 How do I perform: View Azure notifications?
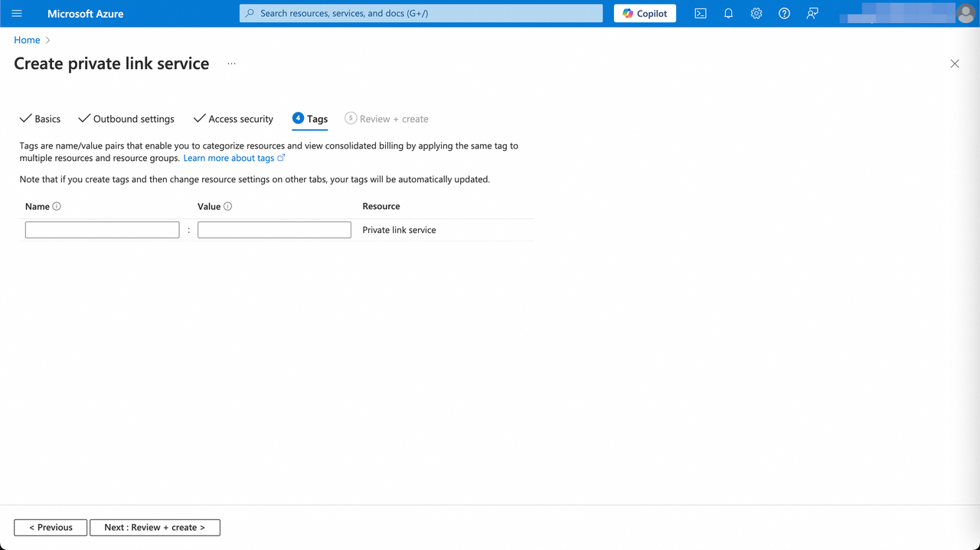coord(728,13)
